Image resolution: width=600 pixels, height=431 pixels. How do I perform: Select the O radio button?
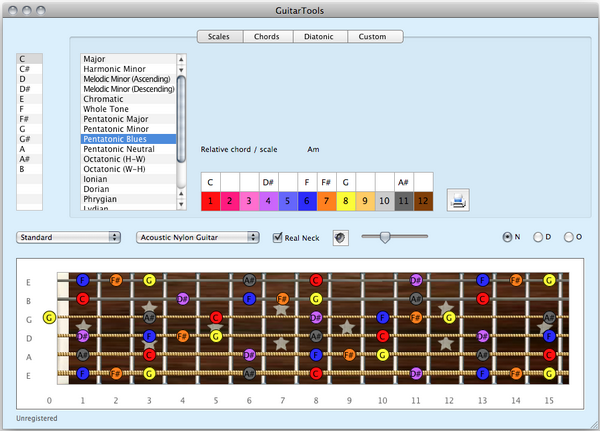569,237
